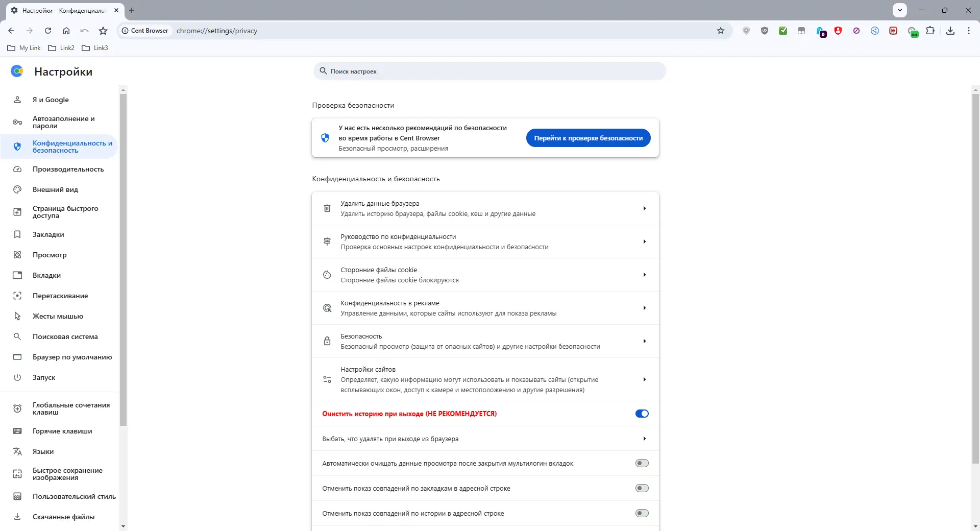Open the Руководство по конфиденциальности guide
This screenshot has height=531, width=980.
point(485,242)
